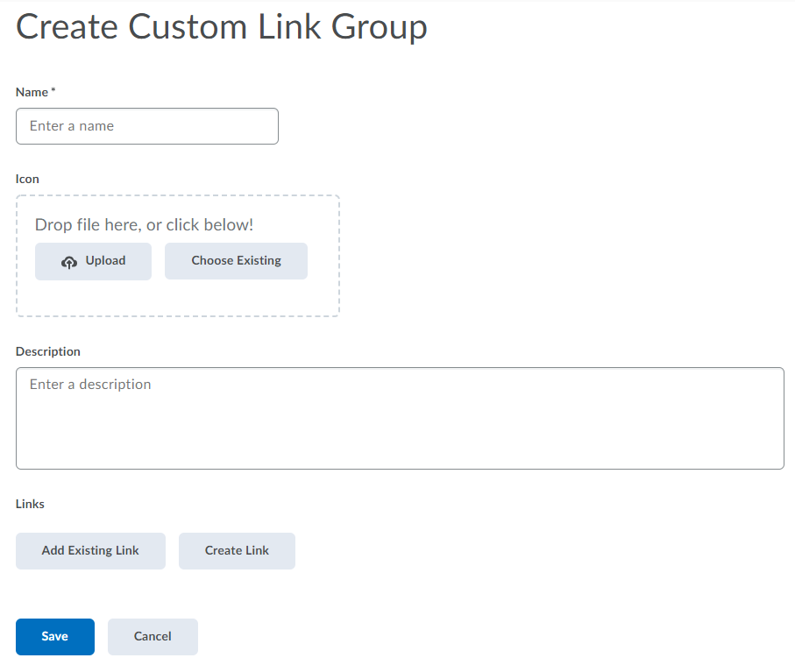Click the Links section label

tap(30, 504)
